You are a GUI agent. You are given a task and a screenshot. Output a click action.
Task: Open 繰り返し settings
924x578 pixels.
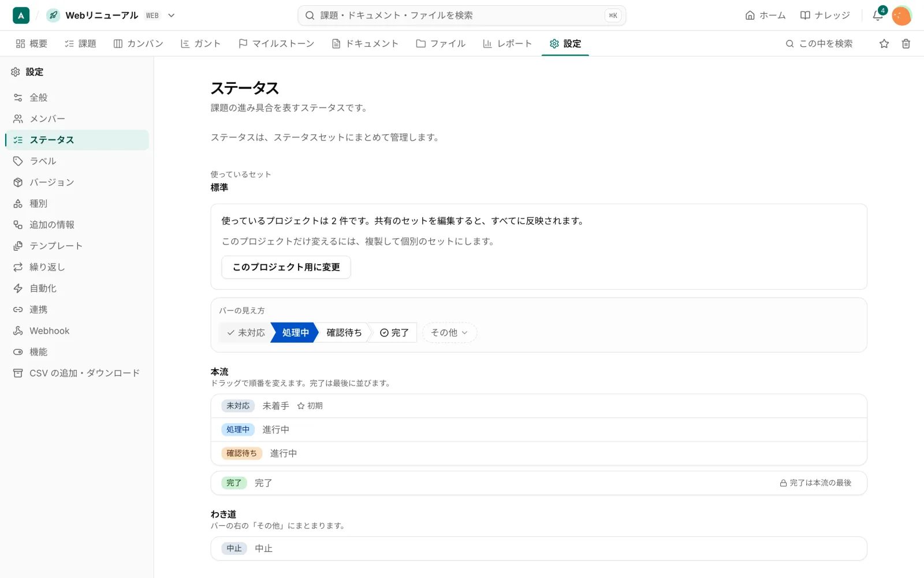coord(77,267)
